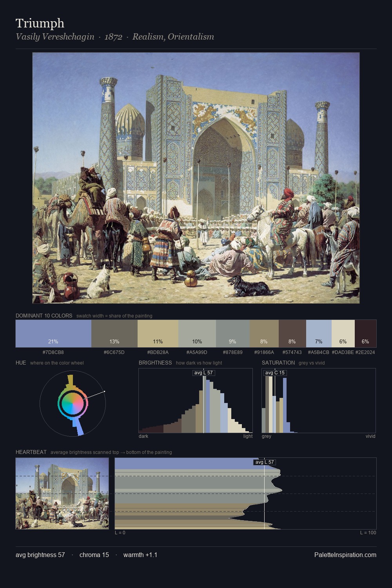This screenshot has width=392, height=588.
Task: Click the 'vivid' axis label
Action: tap(370, 436)
